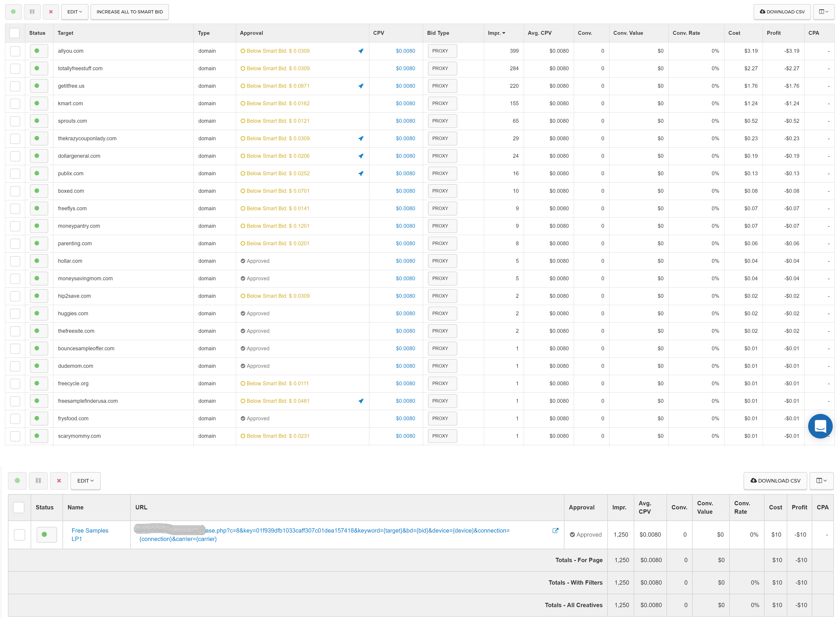This screenshot has width=840, height=626.
Task: Select the moneypantry.com row checkbox
Action: pyautogui.click(x=15, y=226)
